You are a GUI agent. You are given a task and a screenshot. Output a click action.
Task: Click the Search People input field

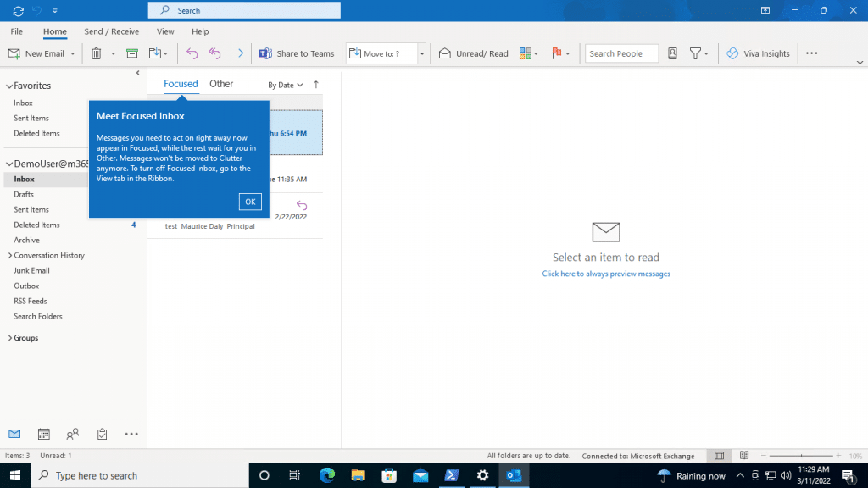pos(621,53)
